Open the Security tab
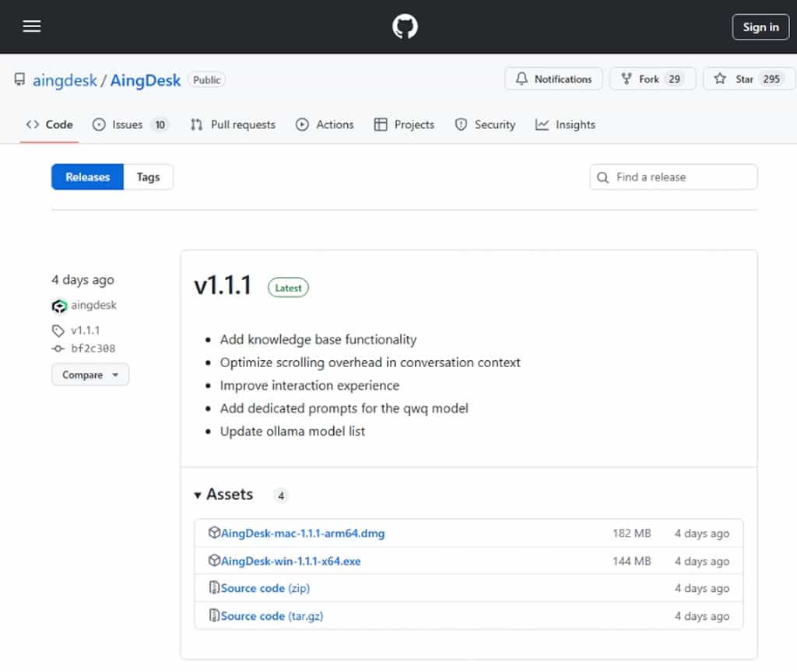The width and height of the screenshot is (797, 672). [x=485, y=124]
